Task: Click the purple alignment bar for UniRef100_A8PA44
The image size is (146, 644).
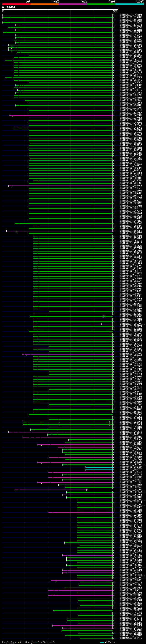Action: coord(61,186)
